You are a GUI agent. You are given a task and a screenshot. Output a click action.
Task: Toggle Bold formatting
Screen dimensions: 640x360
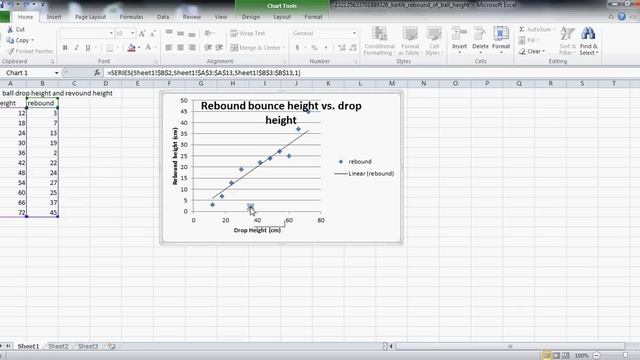click(65, 48)
